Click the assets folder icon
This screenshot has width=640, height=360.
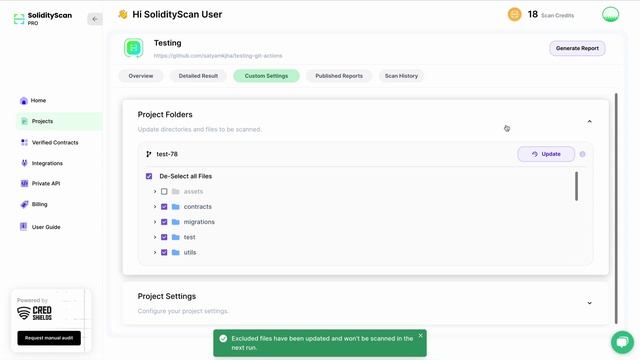176,191
